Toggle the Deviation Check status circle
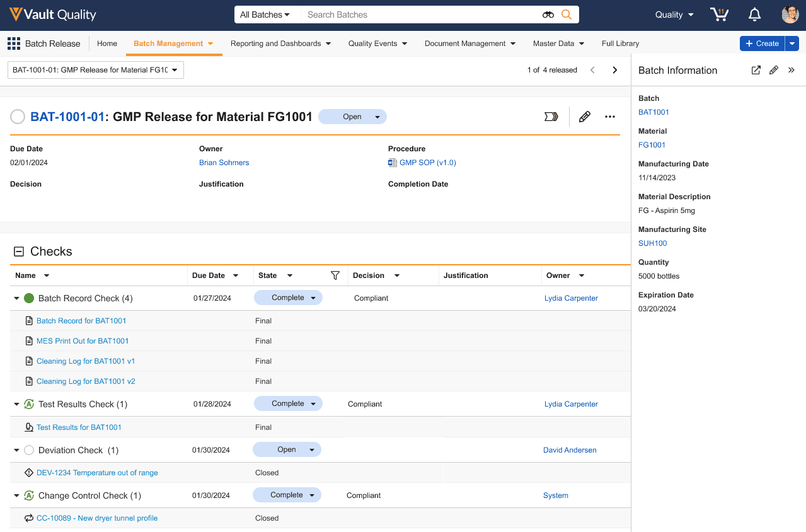The width and height of the screenshot is (806, 532). pyautogui.click(x=29, y=450)
